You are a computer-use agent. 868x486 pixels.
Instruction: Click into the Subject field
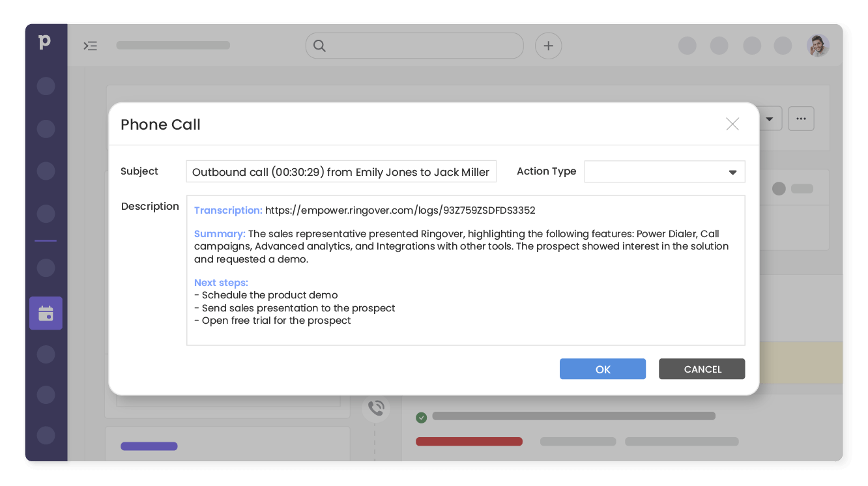click(341, 172)
